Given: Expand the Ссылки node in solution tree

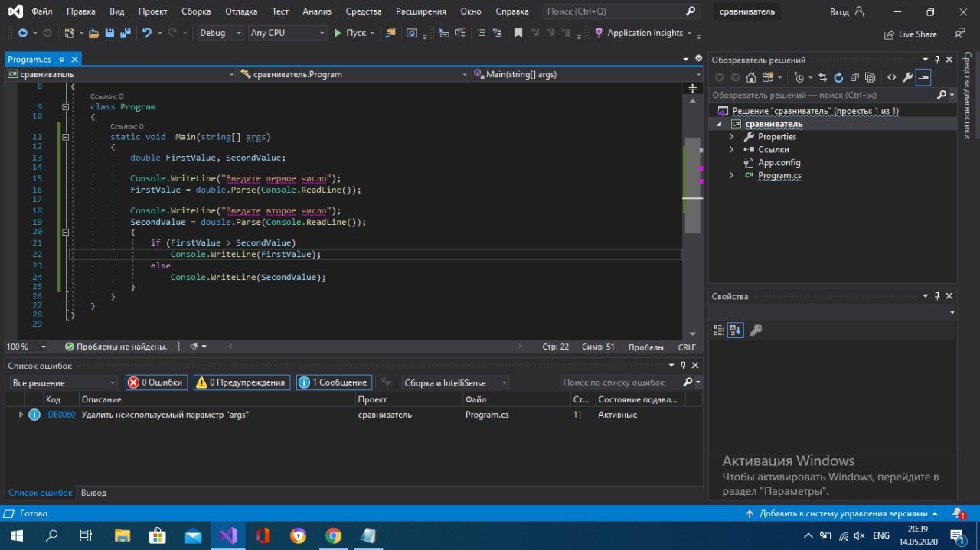Looking at the screenshot, I should coord(731,150).
